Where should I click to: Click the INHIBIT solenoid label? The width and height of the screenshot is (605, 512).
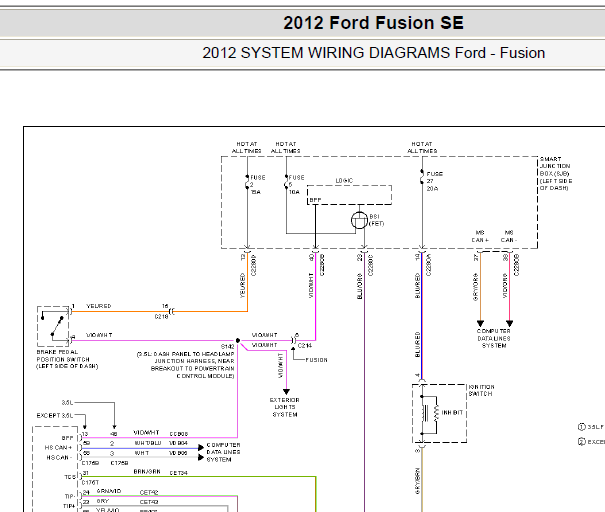pos(452,412)
